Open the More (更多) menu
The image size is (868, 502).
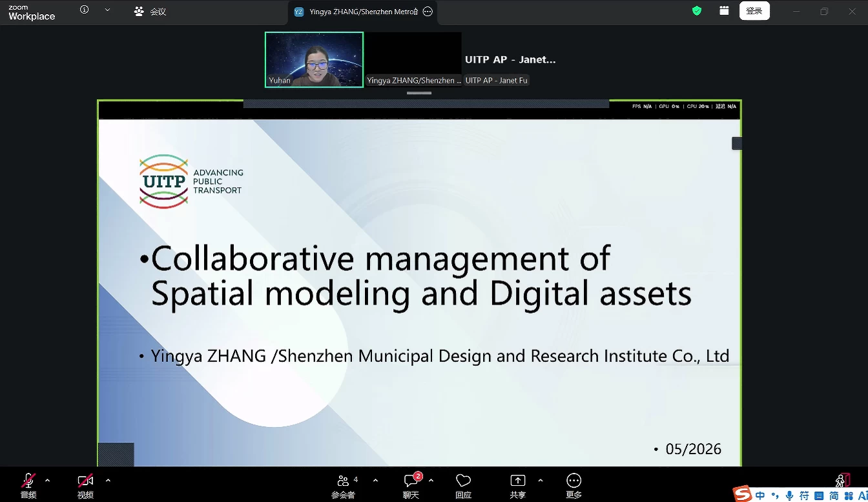[x=573, y=485]
